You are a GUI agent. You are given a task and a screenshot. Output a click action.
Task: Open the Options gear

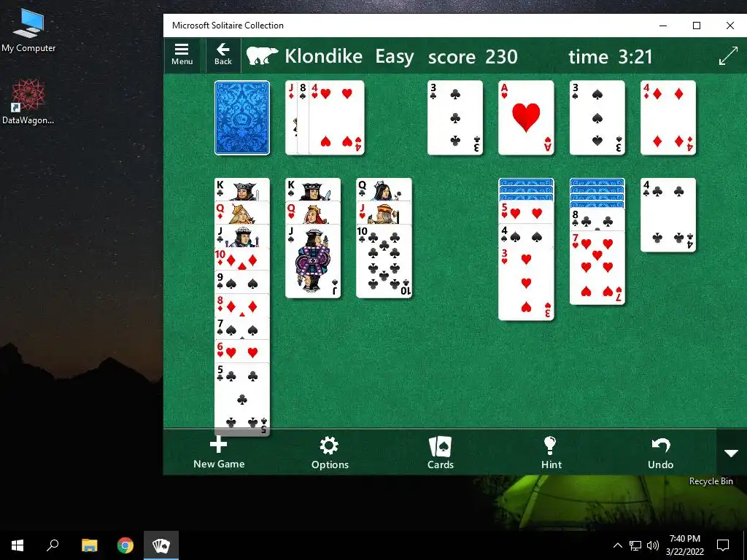coord(330,453)
